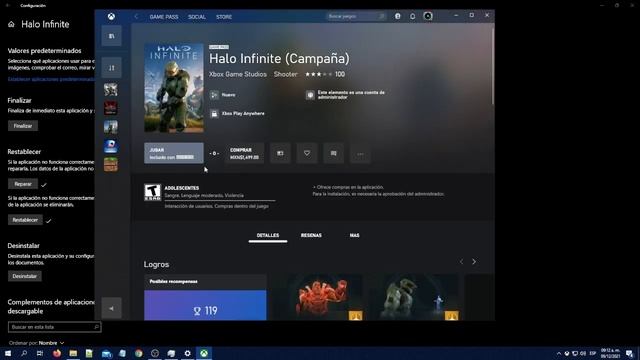Click the Xbox Game Studios publisher link
Viewport: 640px width, 360px height.
(x=238, y=74)
